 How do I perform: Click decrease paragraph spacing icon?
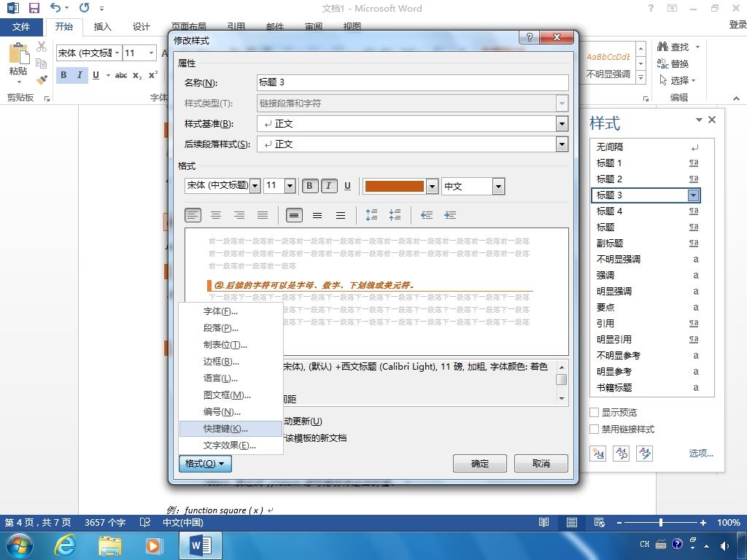(x=395, y=215)
